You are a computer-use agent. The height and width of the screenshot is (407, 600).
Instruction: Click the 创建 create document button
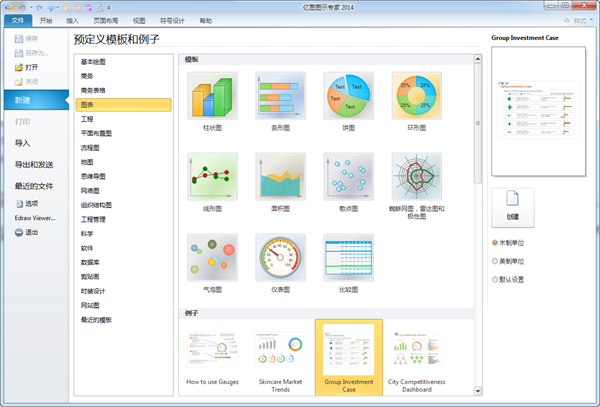point(513,208)
